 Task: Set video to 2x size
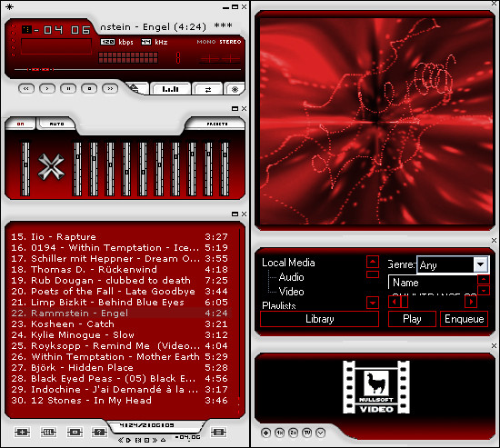point(294,433)
